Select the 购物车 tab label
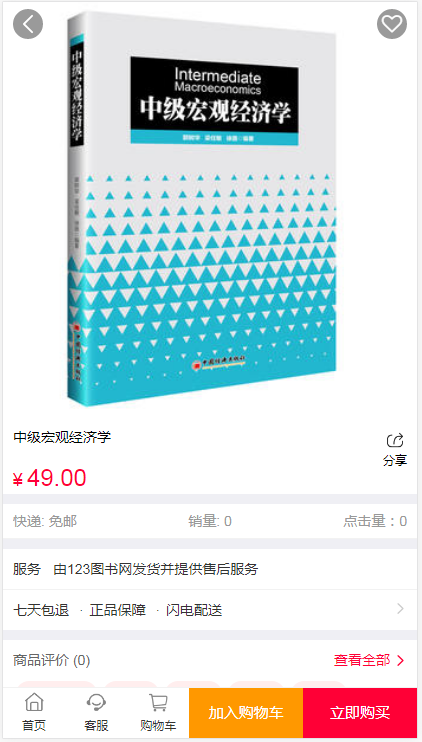 (x=158, y=725)
